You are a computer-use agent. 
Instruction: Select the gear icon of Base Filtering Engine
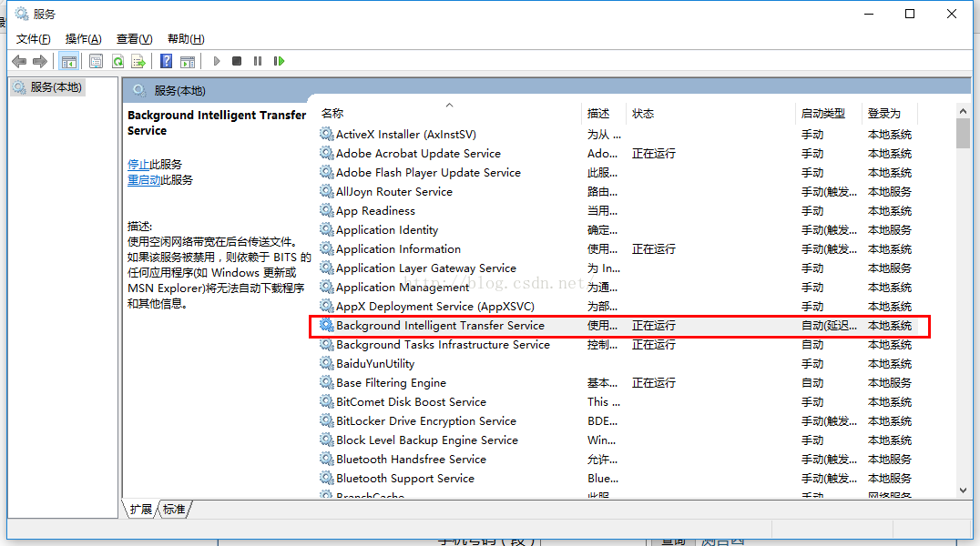(326, 382)
